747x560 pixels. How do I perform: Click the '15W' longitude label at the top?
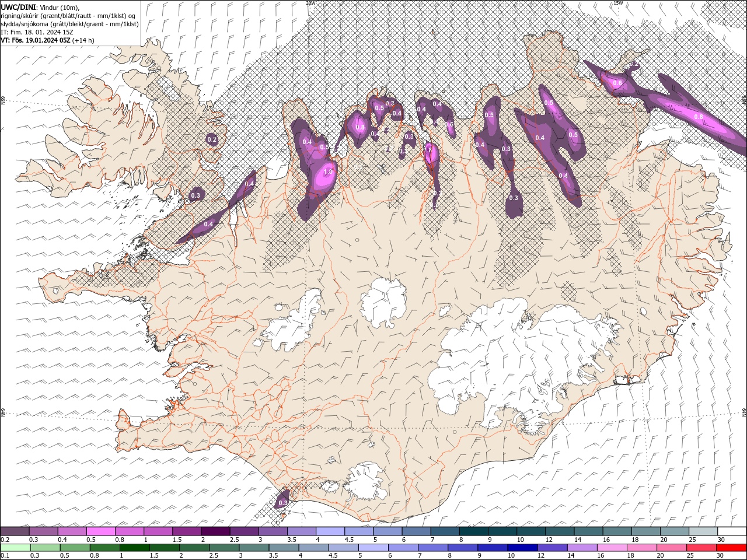618,3
